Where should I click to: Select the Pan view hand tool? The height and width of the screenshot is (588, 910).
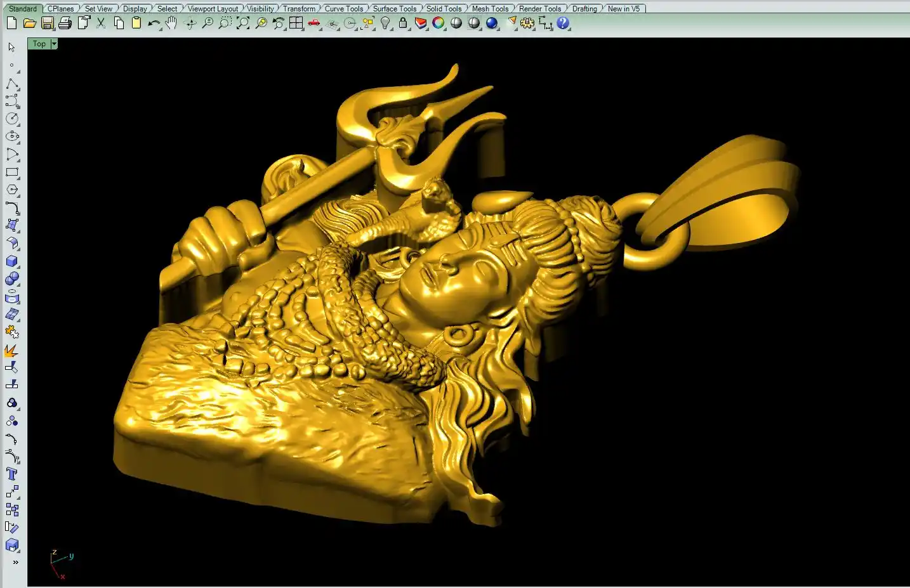point(171,23)
